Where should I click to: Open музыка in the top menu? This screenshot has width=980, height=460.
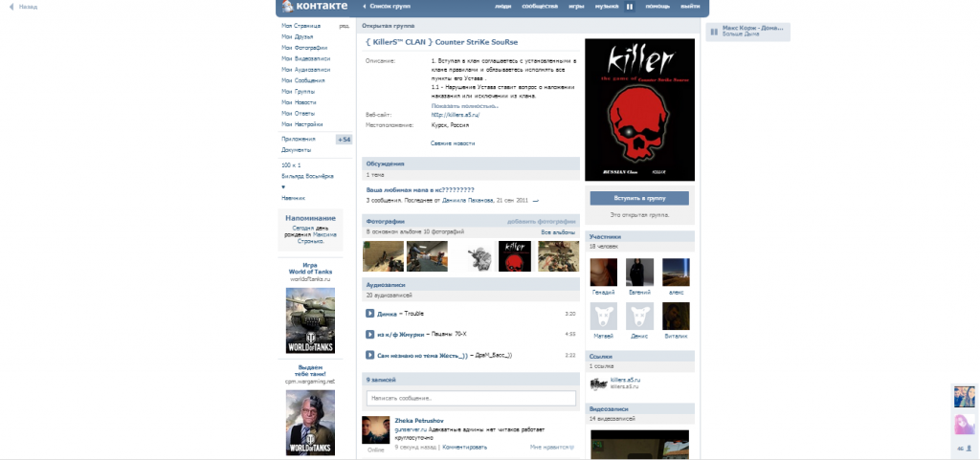606,7
